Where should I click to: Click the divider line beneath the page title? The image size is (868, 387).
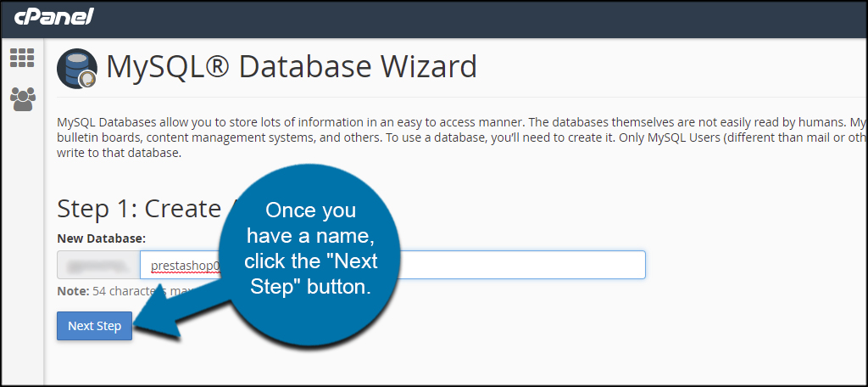coord(462,98)
